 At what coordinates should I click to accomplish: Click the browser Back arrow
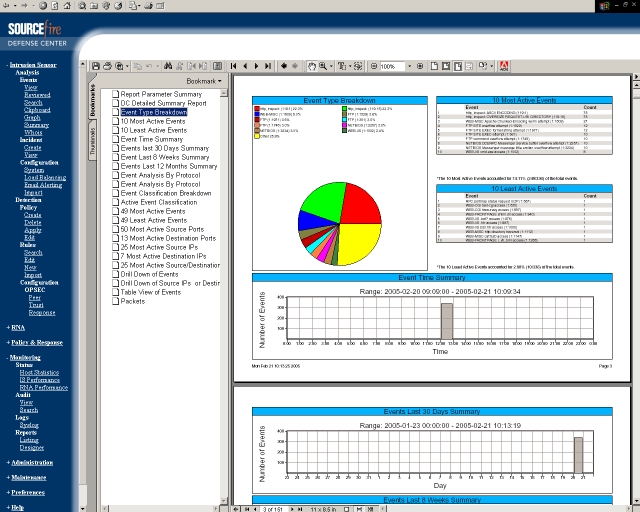tap(6, 6)
